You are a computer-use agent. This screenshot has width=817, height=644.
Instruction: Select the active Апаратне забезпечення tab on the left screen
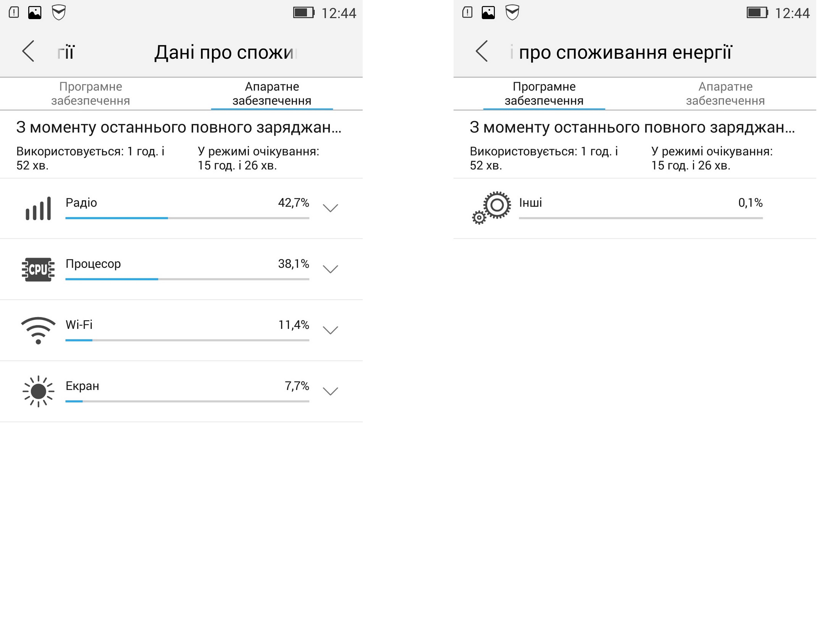point(272,93)
